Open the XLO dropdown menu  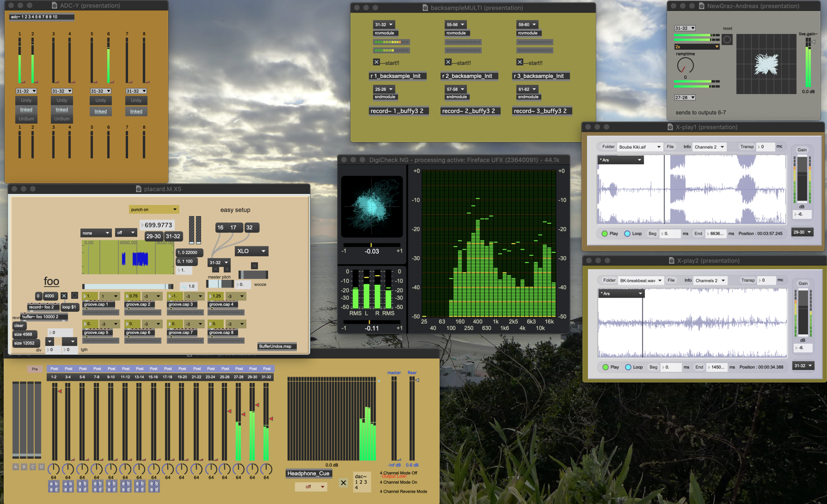coord(251,251)
